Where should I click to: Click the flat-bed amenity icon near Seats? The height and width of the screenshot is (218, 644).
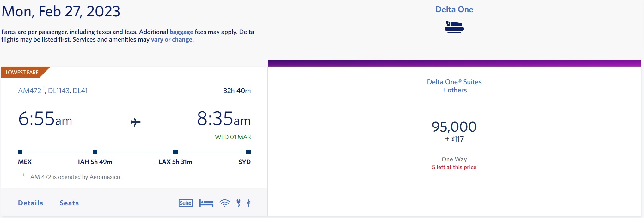pos(206,203)
